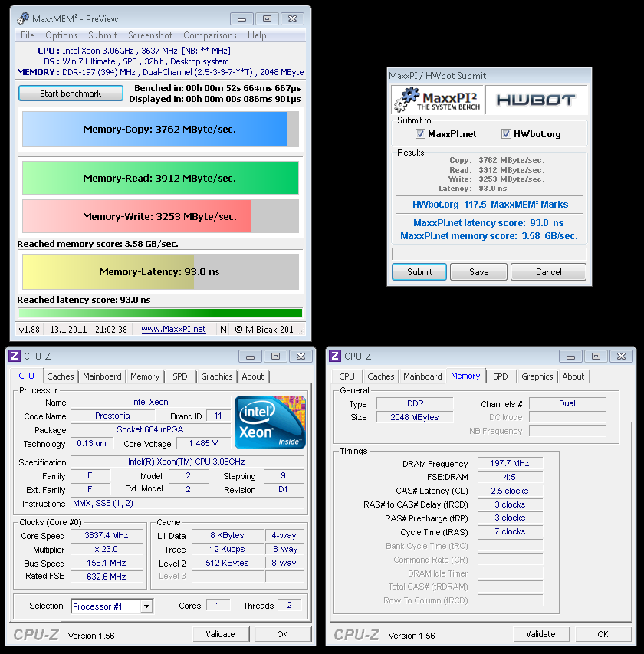The width and height of the screenshot is (644, 654).
Task: Switch to Caches tab in right CPU-Z
Action: [381, 376]
